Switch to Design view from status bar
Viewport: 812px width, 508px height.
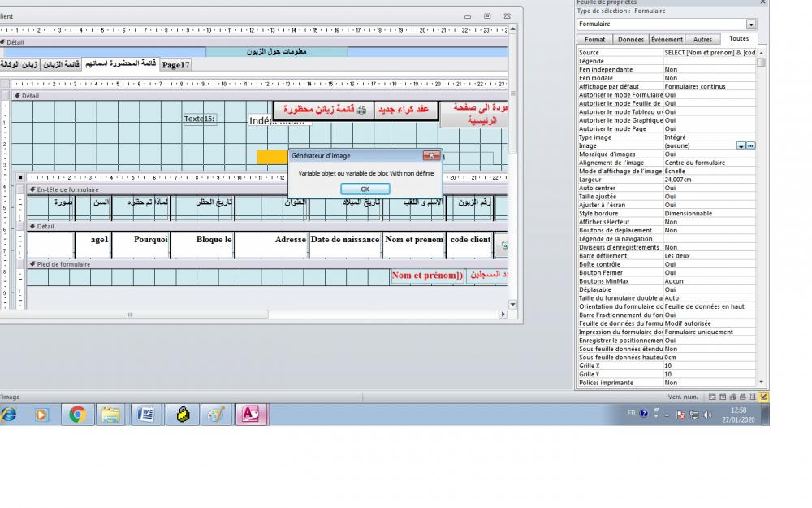[763, 397]
